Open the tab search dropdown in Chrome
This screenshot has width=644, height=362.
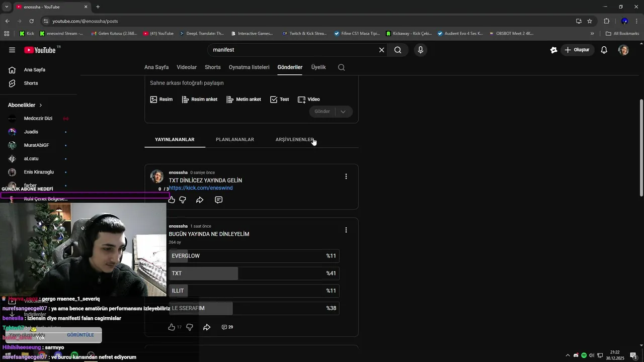pos(7,7)
